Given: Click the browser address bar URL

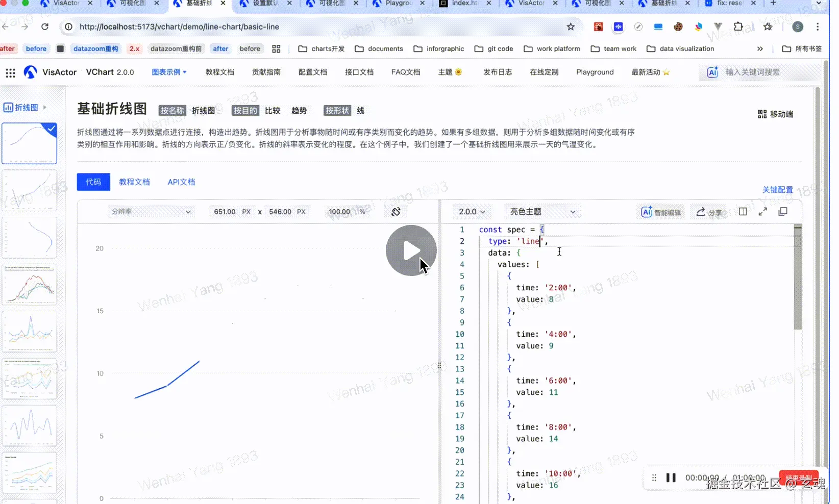Looking at the screenshot, I should 179,27.
